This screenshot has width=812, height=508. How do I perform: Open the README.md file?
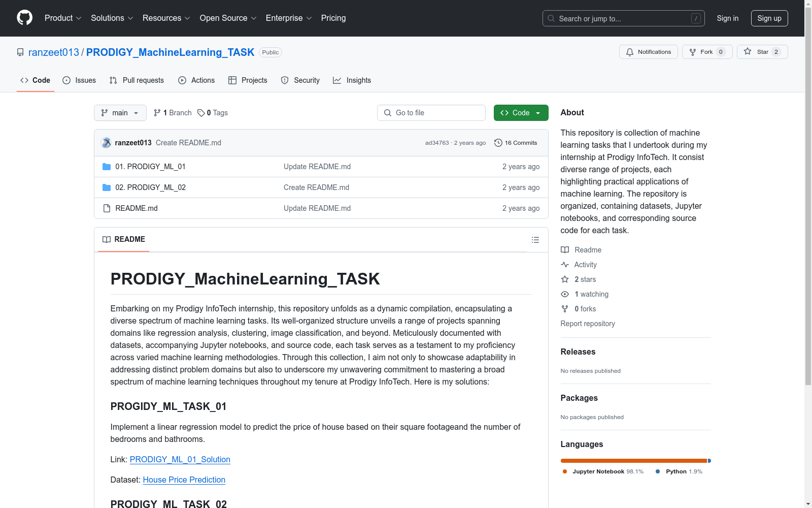click(x=137, y=208)
